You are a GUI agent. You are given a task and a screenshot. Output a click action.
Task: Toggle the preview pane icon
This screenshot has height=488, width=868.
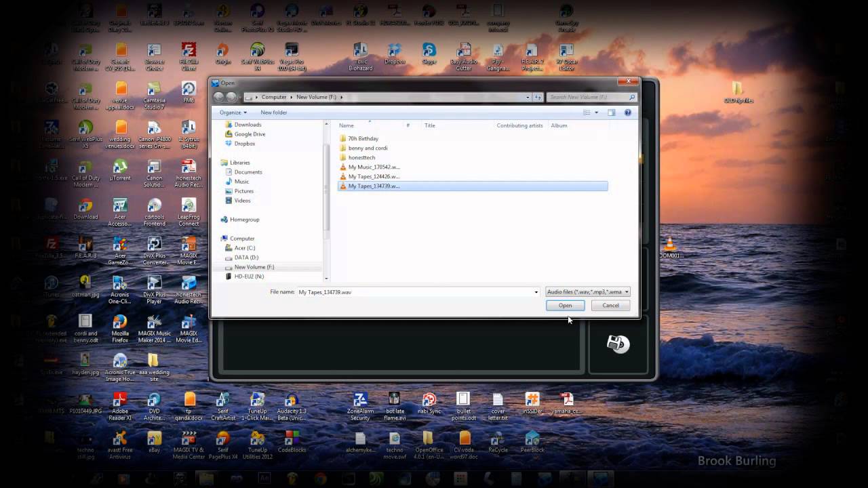pyautogui.click(x=611, y=113)
